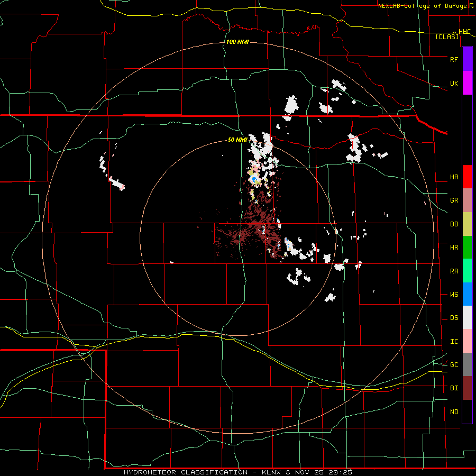Click the blue WS color swatch

pos(467,294)
